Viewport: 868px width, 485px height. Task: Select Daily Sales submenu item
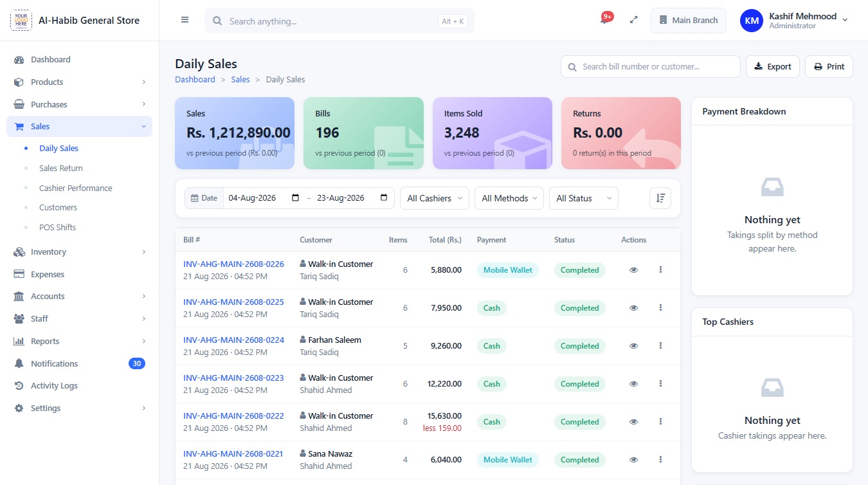click(59, 149)
